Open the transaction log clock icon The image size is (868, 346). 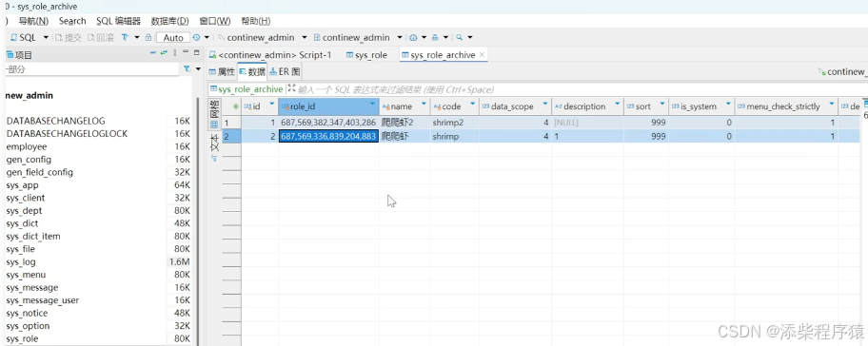pos(196,38)
